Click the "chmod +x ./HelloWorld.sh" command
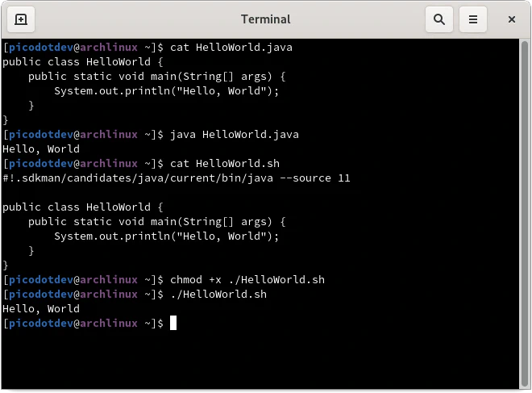 (x=247, y=279)
